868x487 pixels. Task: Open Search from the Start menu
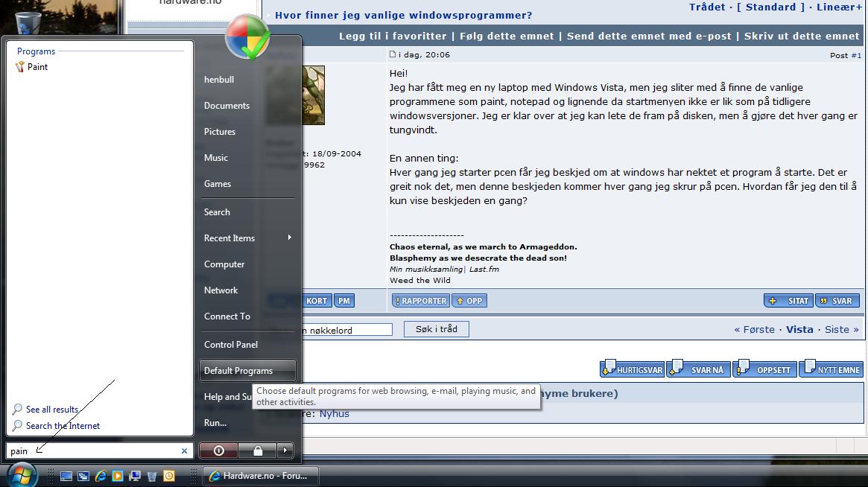217,212
